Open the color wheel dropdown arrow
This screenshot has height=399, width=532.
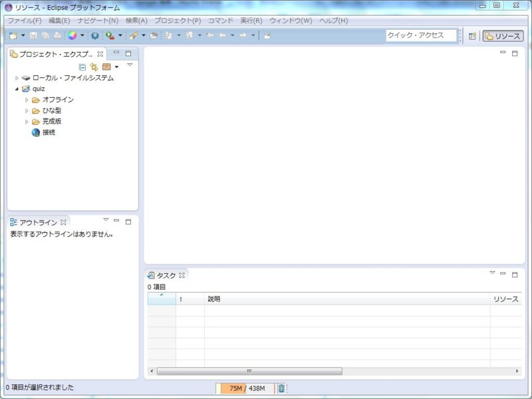click(82, 35)
